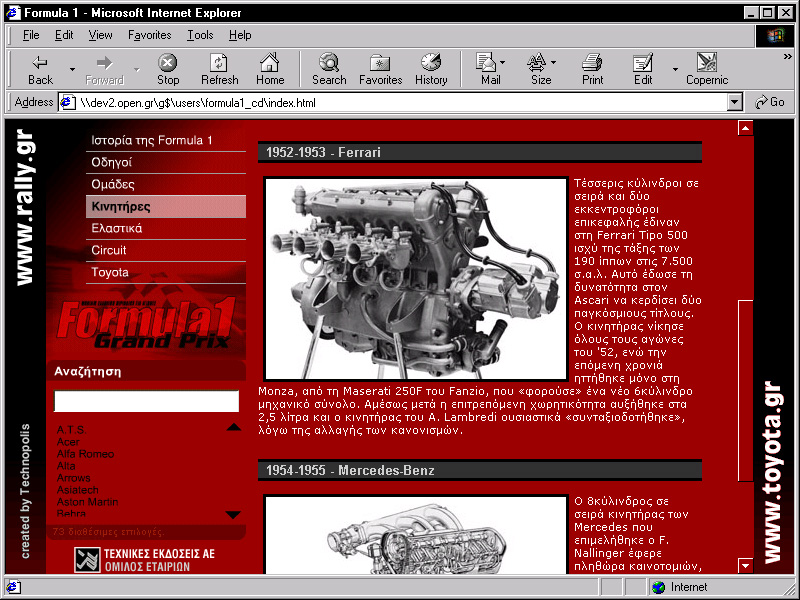Image resolution: width=800 pixels, height=600 pixels.
Task: Expand the Edit button dropdown arrow
Action: pos(675,70)
